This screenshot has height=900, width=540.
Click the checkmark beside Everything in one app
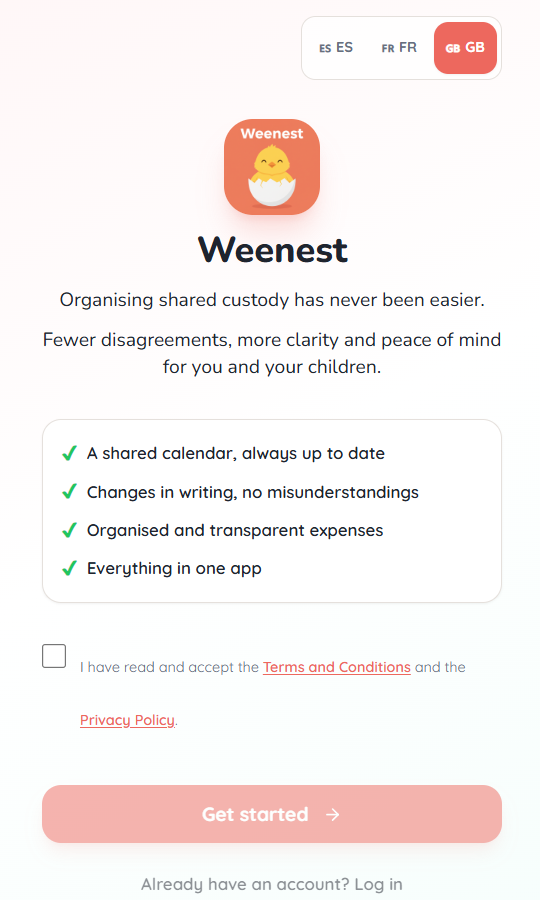[69, 568]
